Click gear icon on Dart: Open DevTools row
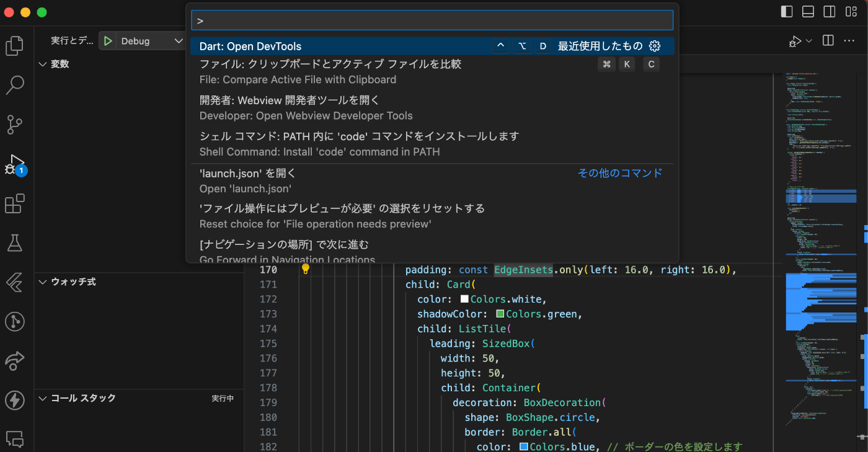868x452 pixels. (655, 46)
